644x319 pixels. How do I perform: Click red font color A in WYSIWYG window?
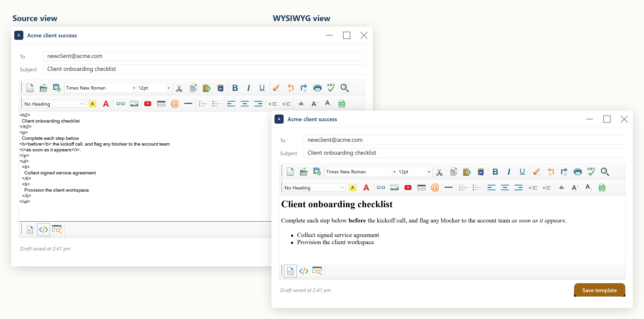point(366,187)
